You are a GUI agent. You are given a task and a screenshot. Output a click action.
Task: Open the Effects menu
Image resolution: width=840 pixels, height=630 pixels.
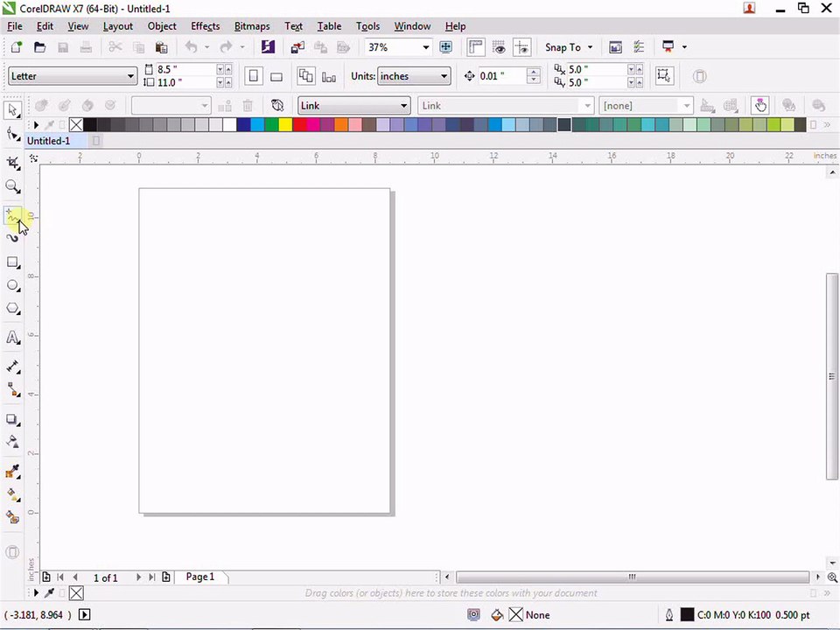click(x=205, y=26)
